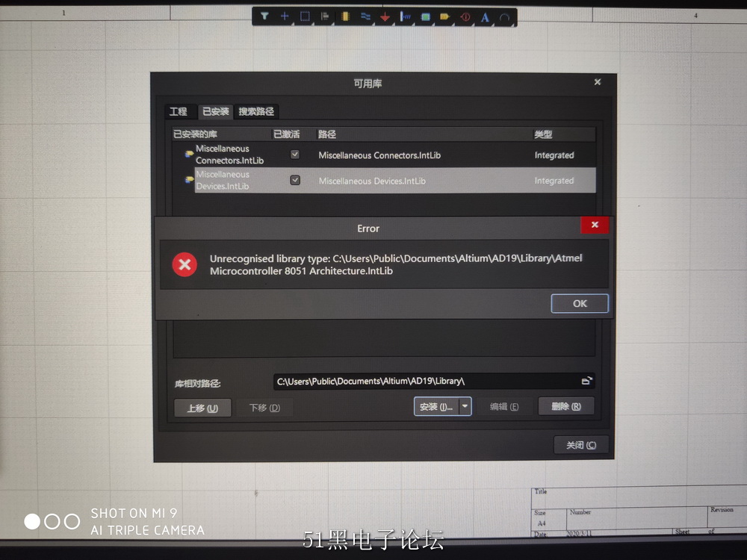
Task: Click the 下移 (D) button
Action: 264,408
